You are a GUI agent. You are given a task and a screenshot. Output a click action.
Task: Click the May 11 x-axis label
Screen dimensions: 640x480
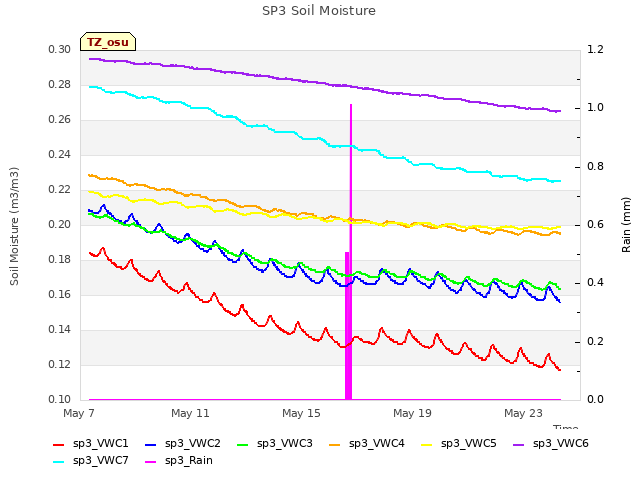coord(190,413)
